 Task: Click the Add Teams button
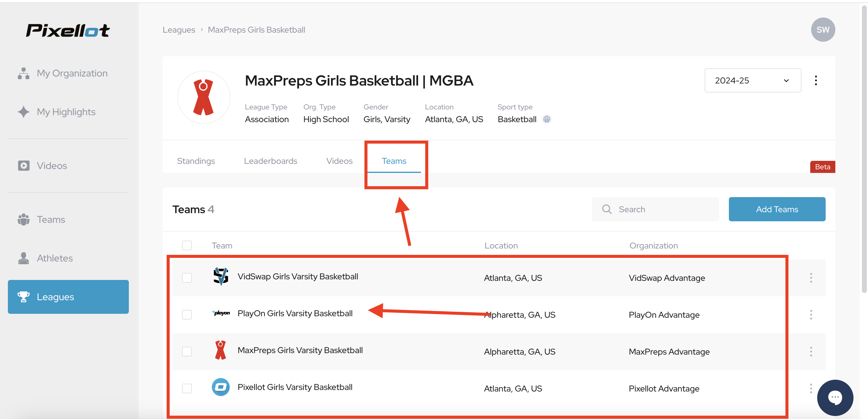click(777, 209)
